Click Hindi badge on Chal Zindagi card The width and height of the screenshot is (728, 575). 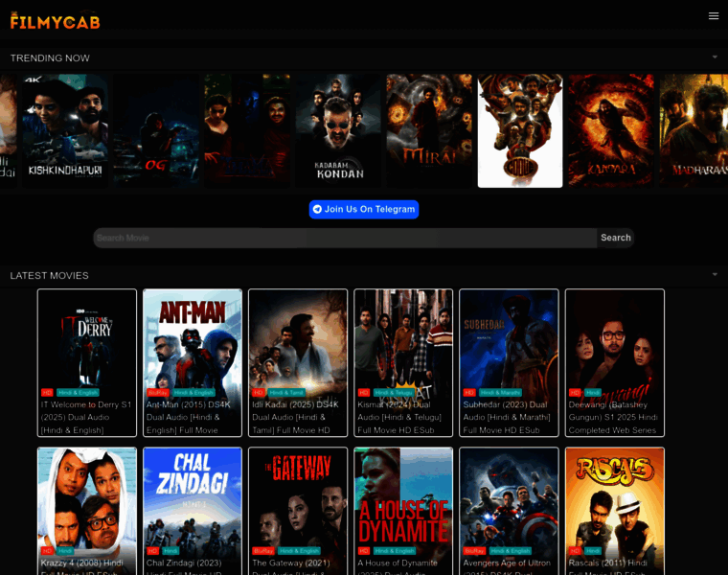(x=171, y=551)
